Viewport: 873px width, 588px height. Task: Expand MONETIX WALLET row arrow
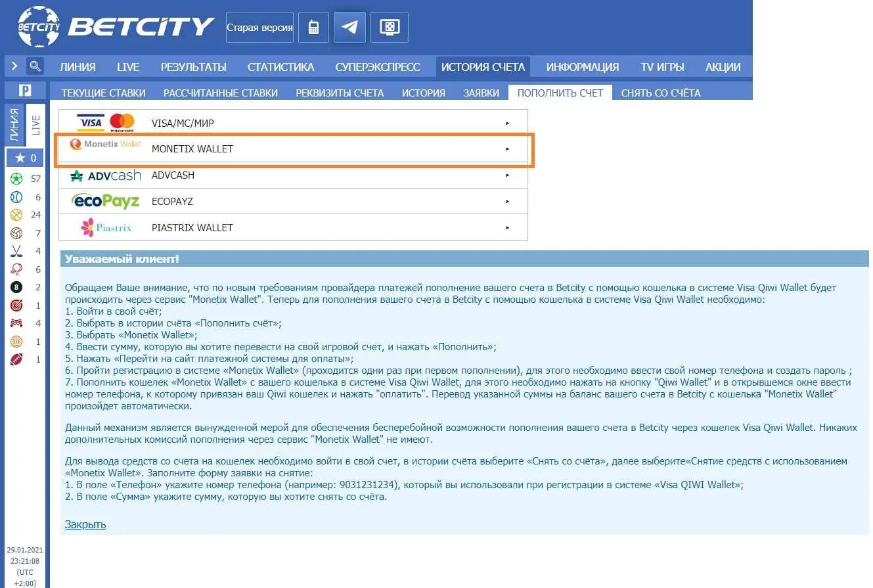coord(507,149)
